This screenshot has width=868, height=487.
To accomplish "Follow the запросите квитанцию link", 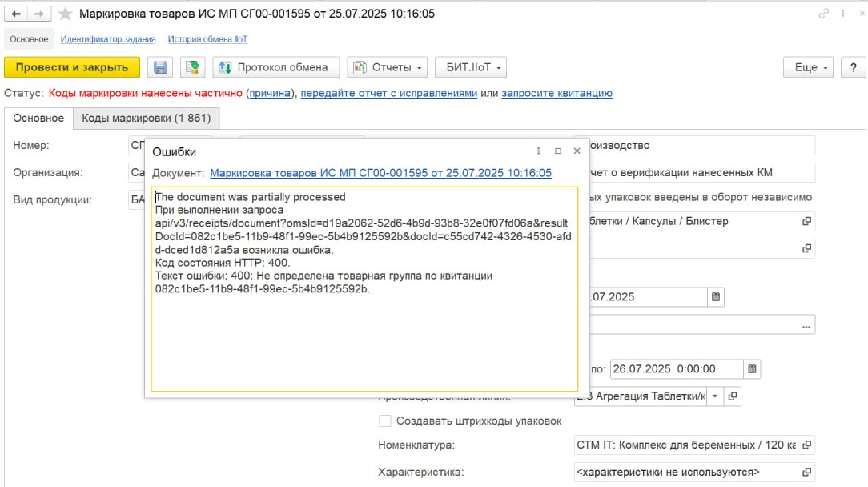I will tap(557, 93).
